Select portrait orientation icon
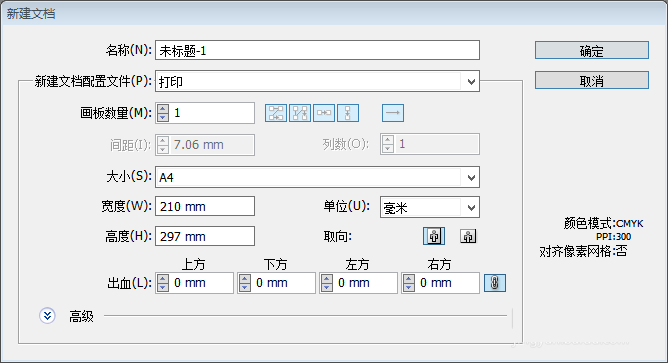The width and height of the screenshot is (668, 363). (434, 236)
